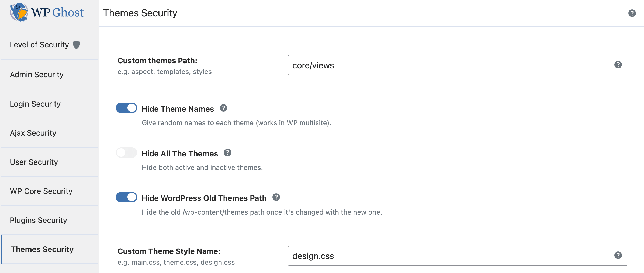Open help for Hide Theme Names
The image size is (644, 273).
point(224,108)
